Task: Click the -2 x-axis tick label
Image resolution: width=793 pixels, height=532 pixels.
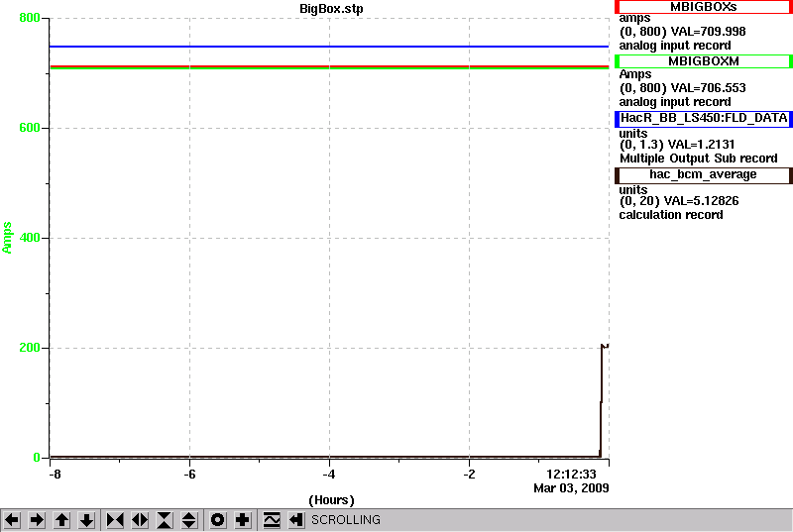Action: 469,475
